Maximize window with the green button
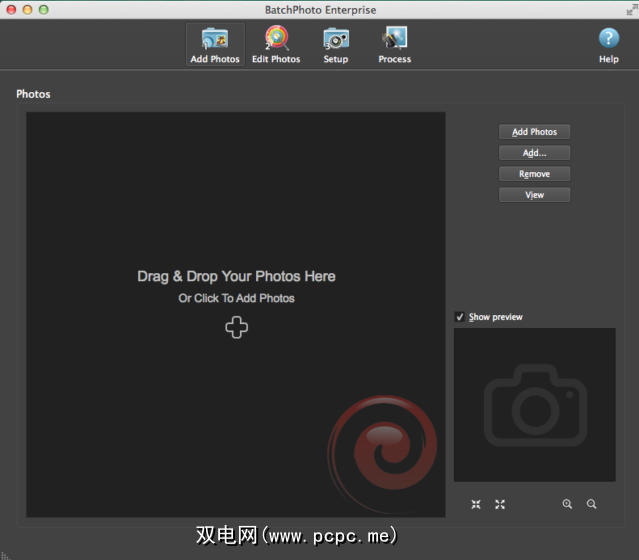Screen dimensions: 639x560 [44, 9]
